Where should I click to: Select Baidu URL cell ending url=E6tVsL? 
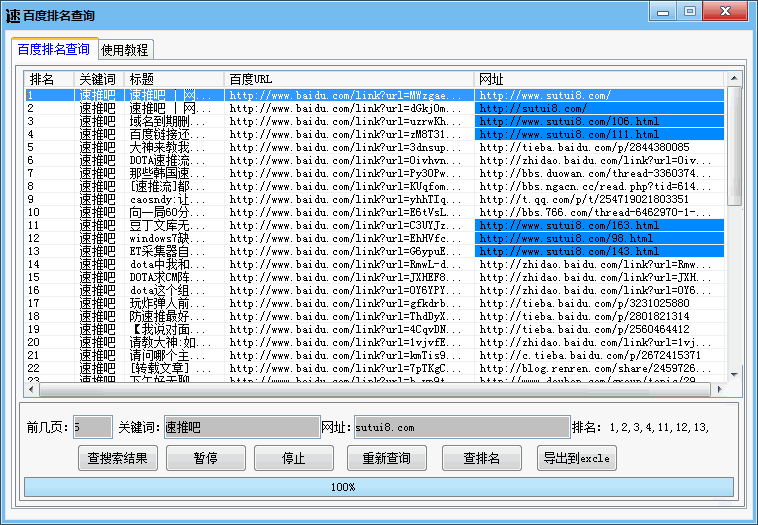point(349,213)
